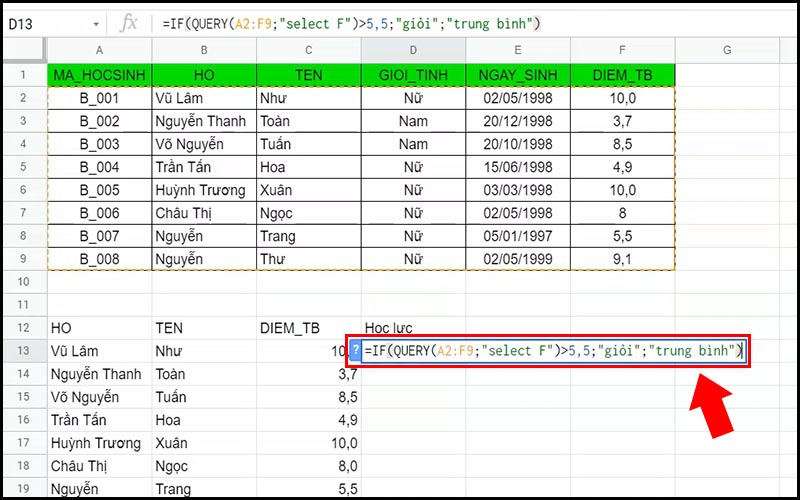Click Nguyễn Thanh in row 3
This screenshot has width=800, height=500.
click(x=204, y=121)
